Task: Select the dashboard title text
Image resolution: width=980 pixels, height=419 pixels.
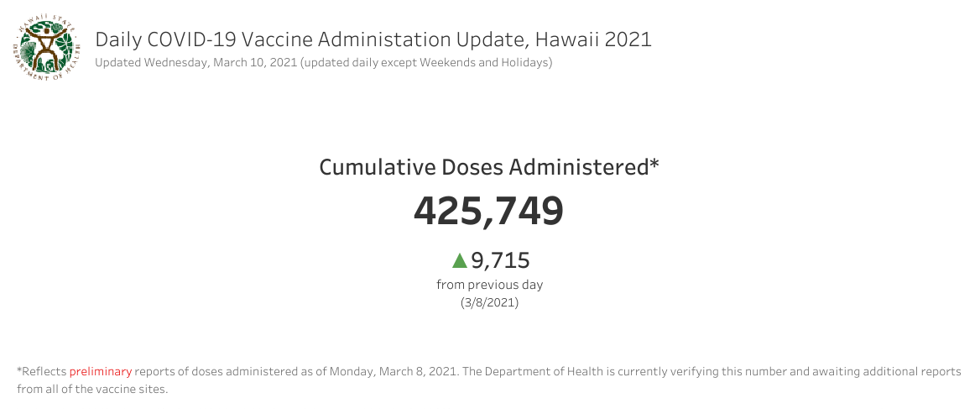Action: click(373, 39)
